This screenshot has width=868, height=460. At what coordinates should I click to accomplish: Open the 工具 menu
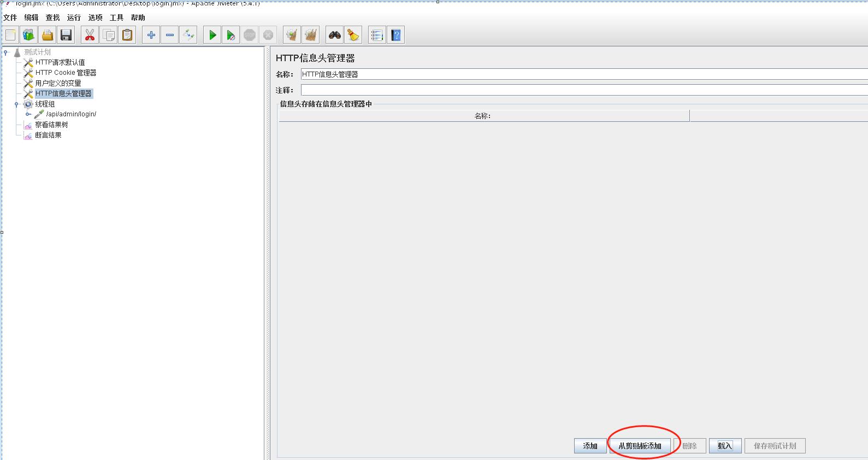(x=117, y=17)
